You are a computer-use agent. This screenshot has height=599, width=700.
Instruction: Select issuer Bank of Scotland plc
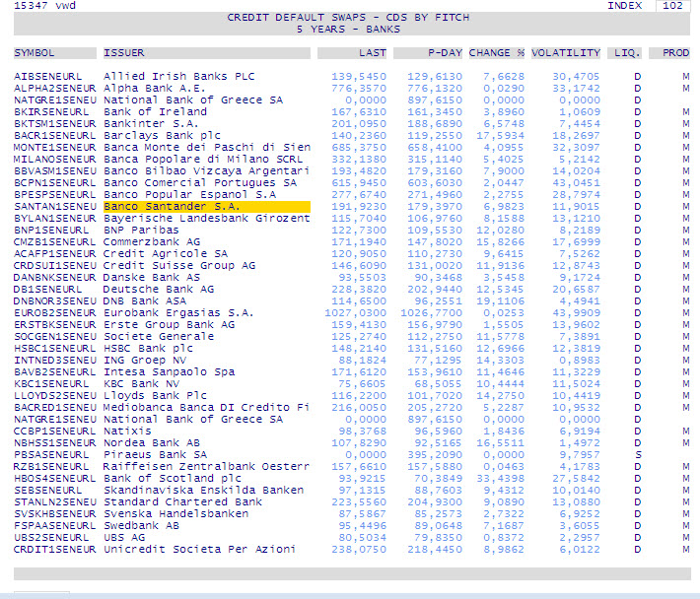tap(173, 478)
